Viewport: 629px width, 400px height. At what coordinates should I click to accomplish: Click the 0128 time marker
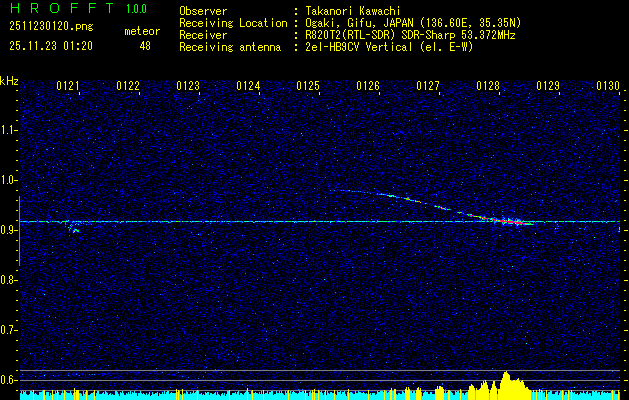point(488,87)
